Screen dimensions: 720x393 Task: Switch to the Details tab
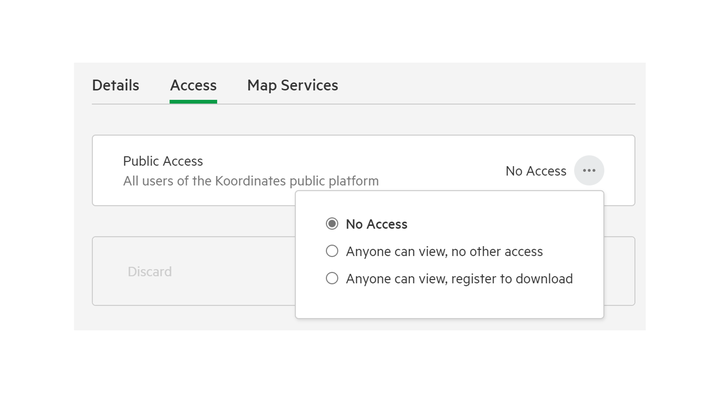pyautogui.click(x=116, y=85)
